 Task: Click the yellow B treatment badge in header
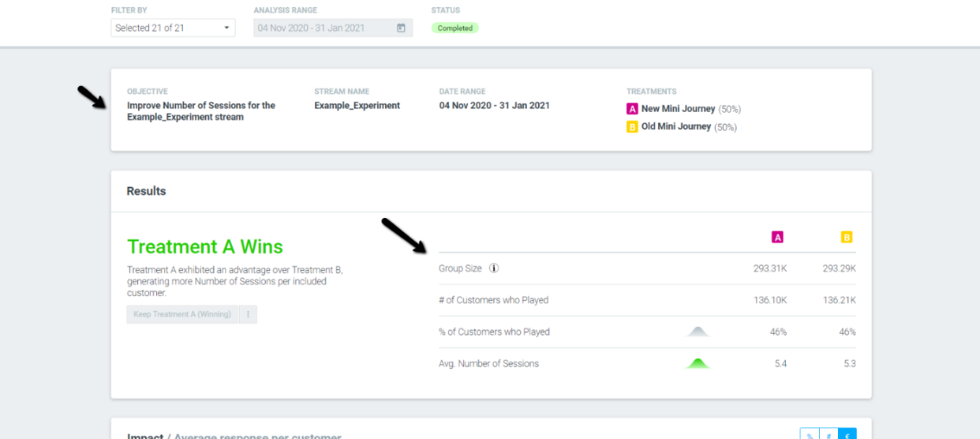tap(632, 127)
